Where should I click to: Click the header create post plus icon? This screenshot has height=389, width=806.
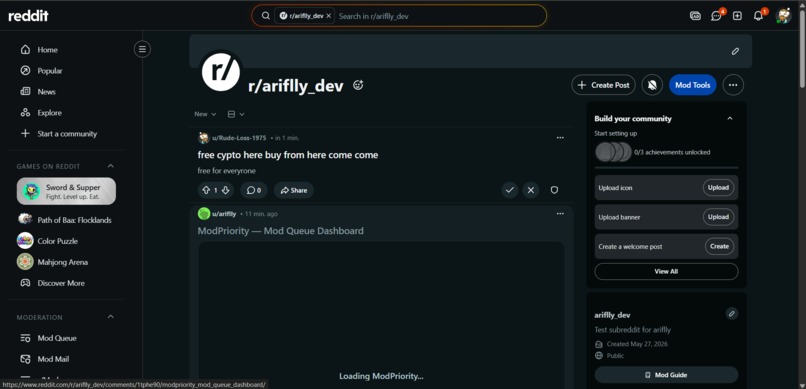[737, 16]
